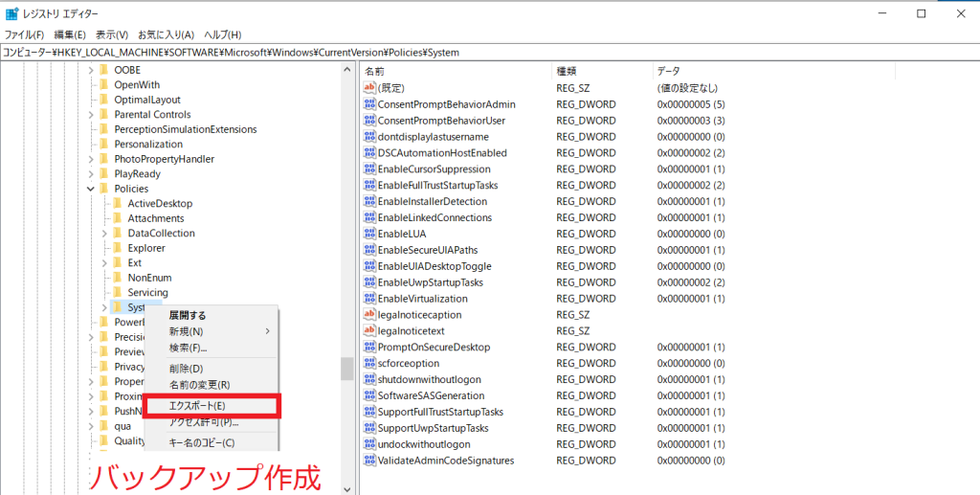
Task: Click the DWORD icon beside scforceoption
Action: pos(369,364)
